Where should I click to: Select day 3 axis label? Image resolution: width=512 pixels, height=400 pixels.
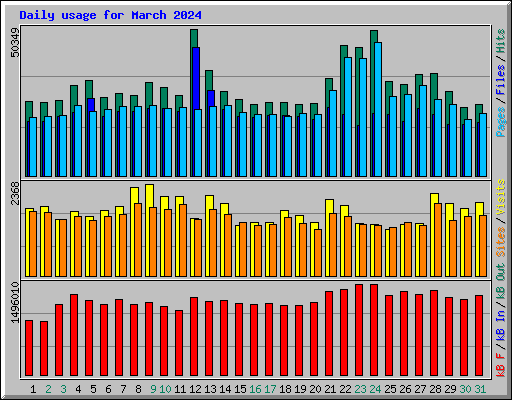point(63,389)
